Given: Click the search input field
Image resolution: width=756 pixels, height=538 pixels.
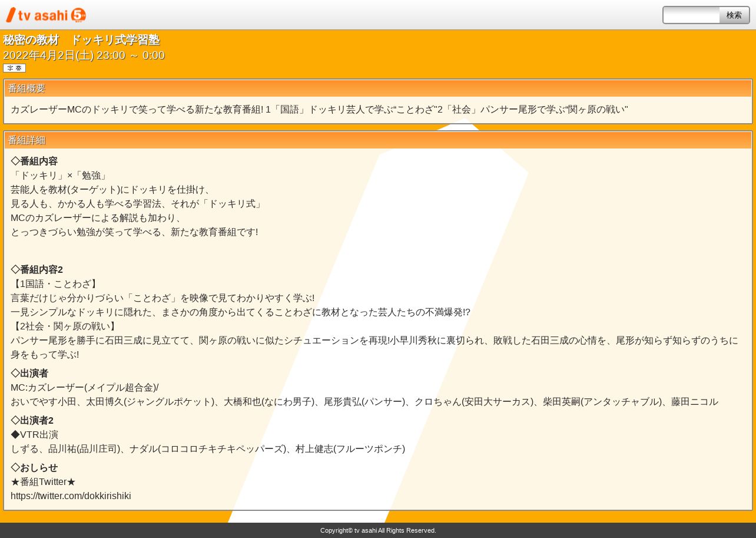Looking at the screenshot, I should coord(692,15).
